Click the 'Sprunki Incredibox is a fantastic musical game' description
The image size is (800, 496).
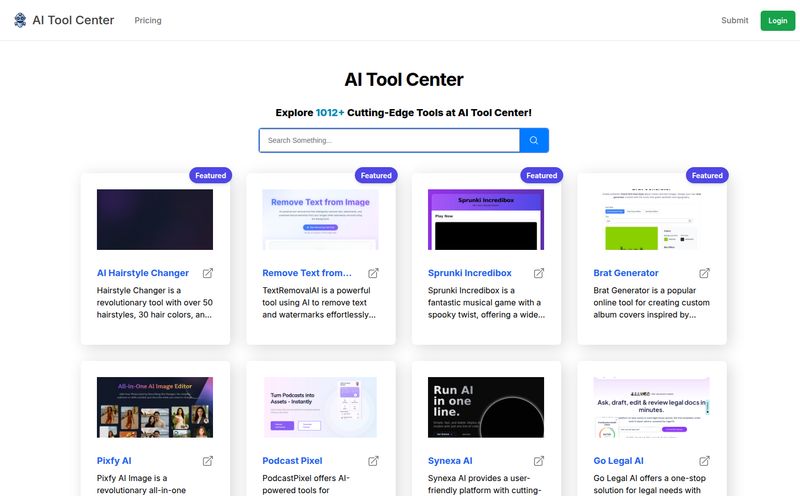(x=486, y=303)
